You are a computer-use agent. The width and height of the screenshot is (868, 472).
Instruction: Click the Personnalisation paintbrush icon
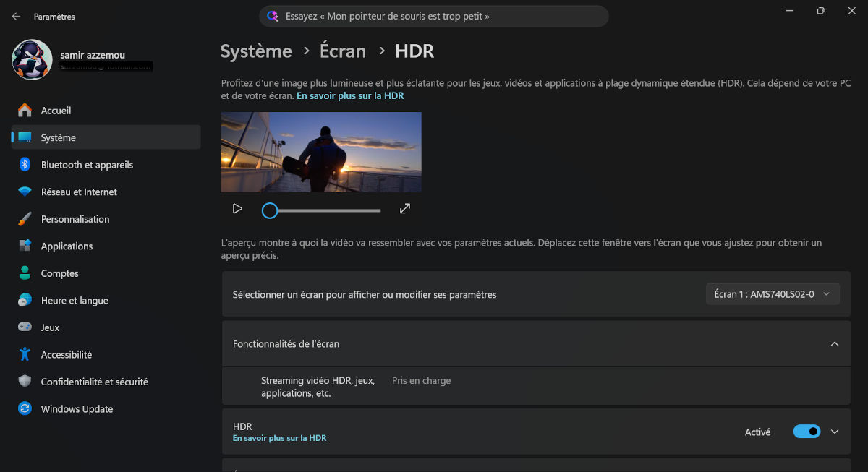pyautogui.click(x=25, y=219)
